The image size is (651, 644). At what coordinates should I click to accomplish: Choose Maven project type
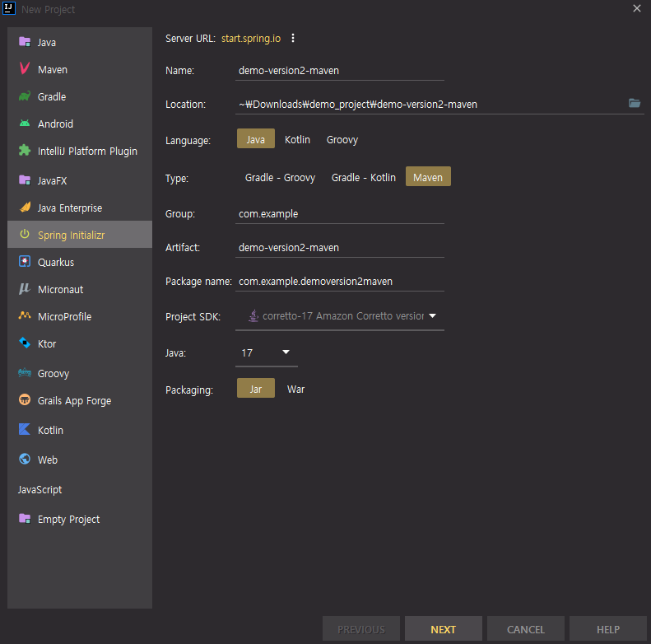coord(428,176)
